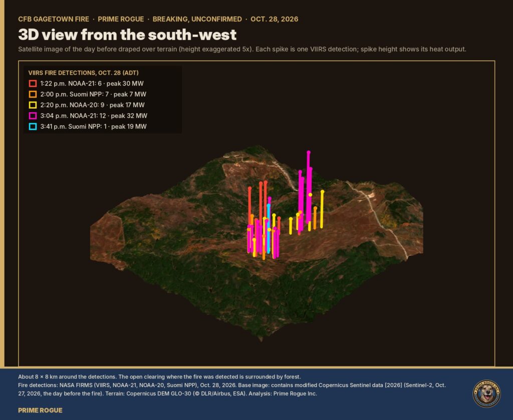Click the subtitle about VIIRS spike height

pos(242,50)
